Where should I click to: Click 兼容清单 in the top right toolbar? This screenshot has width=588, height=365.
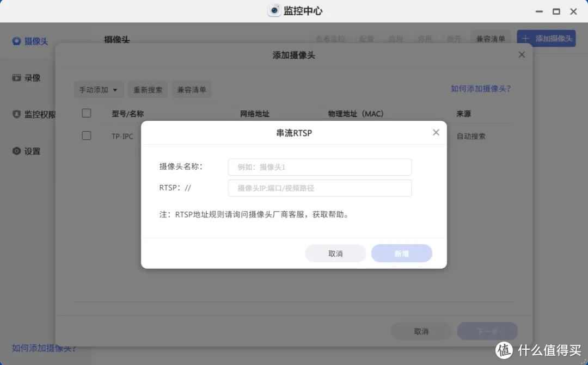pyautogui.click(x=491, y=38)
